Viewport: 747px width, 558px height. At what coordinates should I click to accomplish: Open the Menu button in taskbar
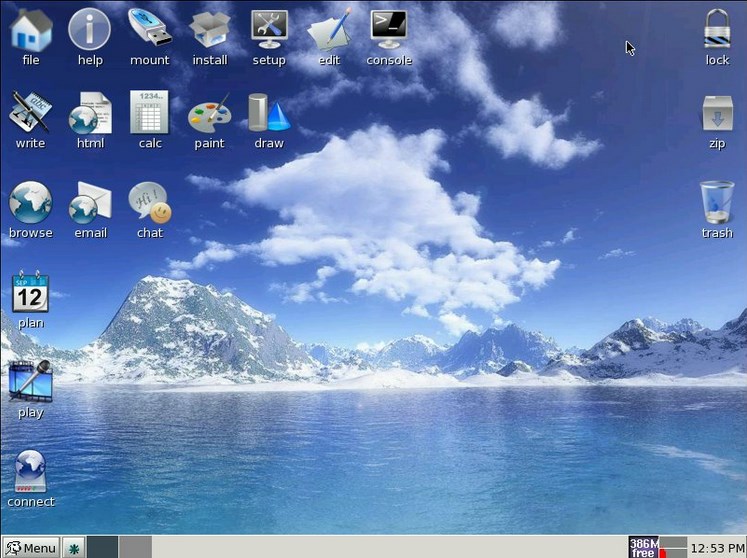point(30,547)
